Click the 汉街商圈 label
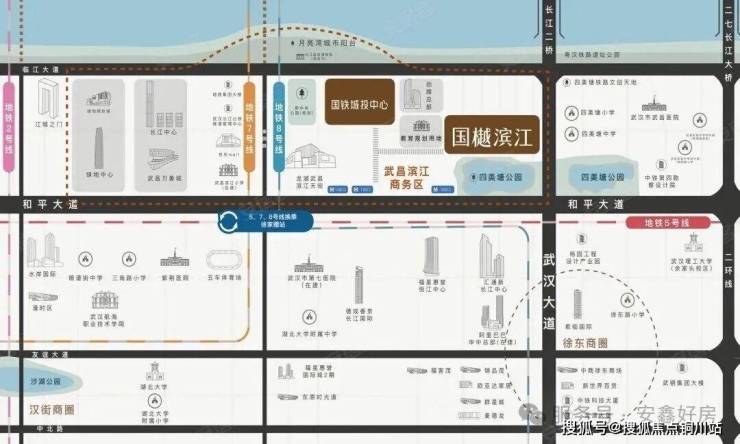 pyautogui.click(x=52, y=410)
